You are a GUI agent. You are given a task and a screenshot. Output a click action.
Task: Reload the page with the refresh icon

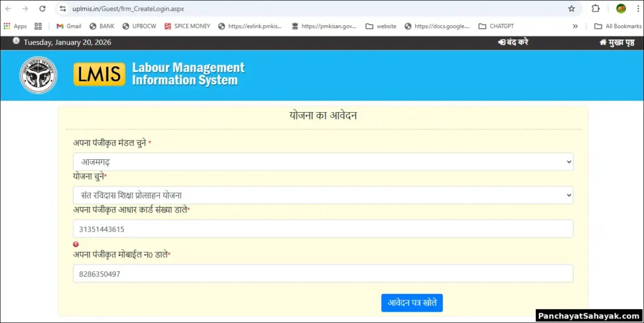(42, 9)
